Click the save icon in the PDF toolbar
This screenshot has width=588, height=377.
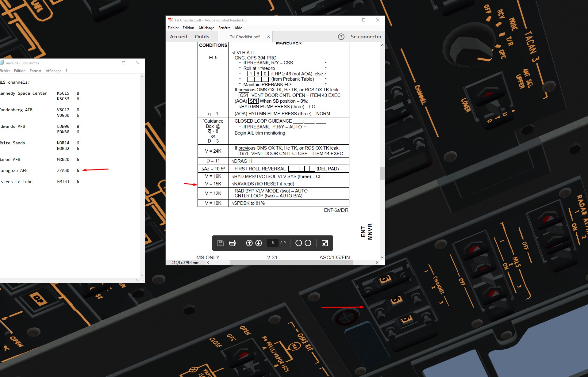(x=220, y=243)
